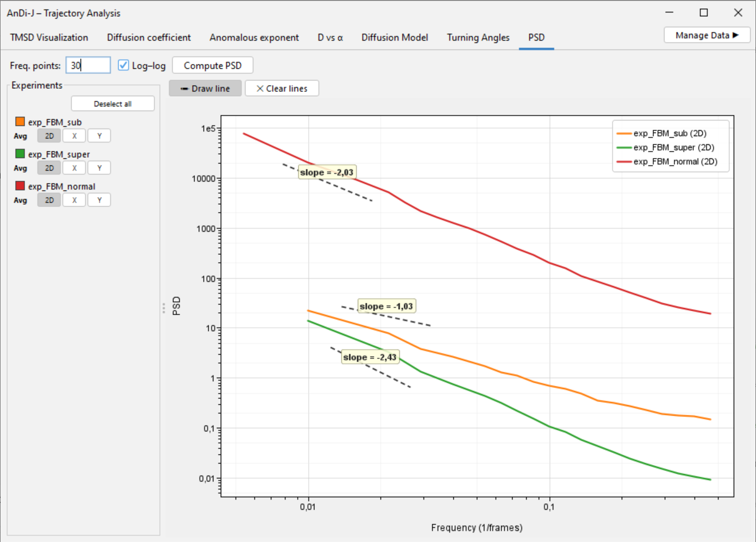This screenshot has height=542, width=756.
Task: Select Y averaging for exp_FBM_super
Action: tap(99, 168)
